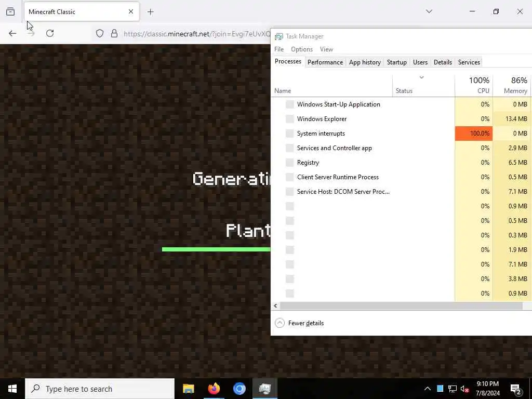
Task: Click icon beside Service Host: DCOM Server
Action: pos(290,192)
